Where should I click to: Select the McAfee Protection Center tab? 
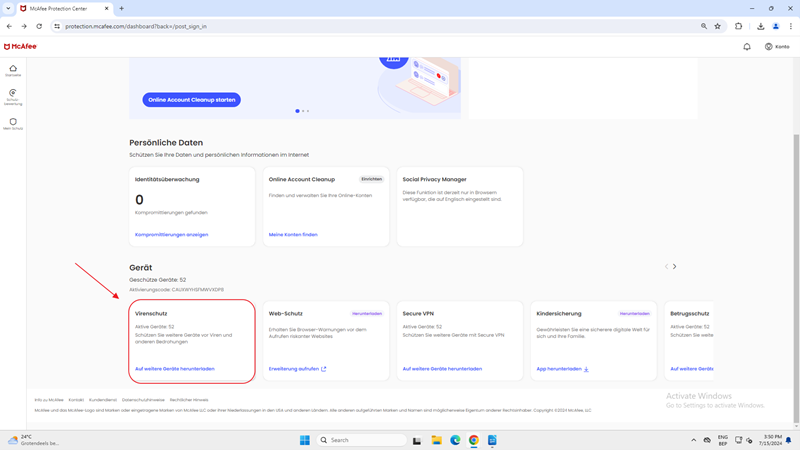point(64,9)
